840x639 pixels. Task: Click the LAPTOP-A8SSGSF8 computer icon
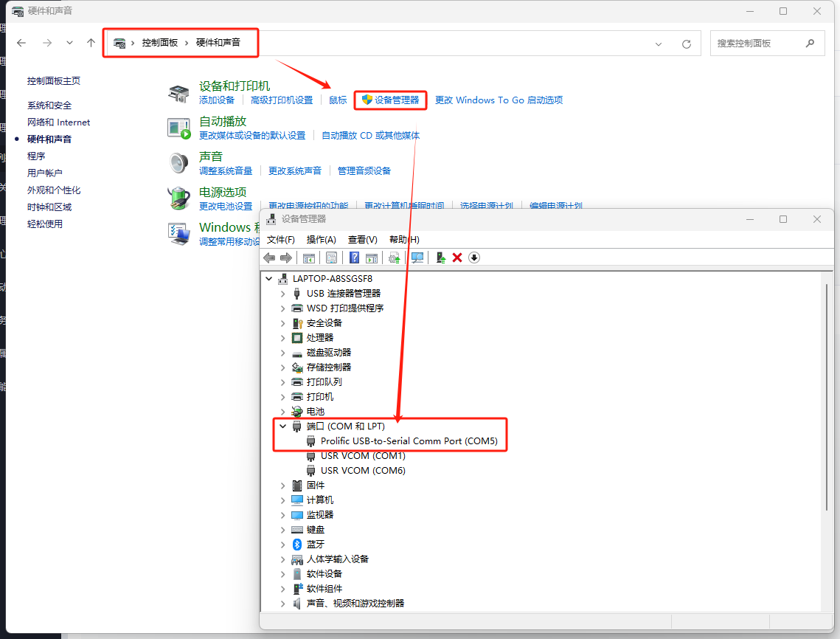click(x=283, y=279)
